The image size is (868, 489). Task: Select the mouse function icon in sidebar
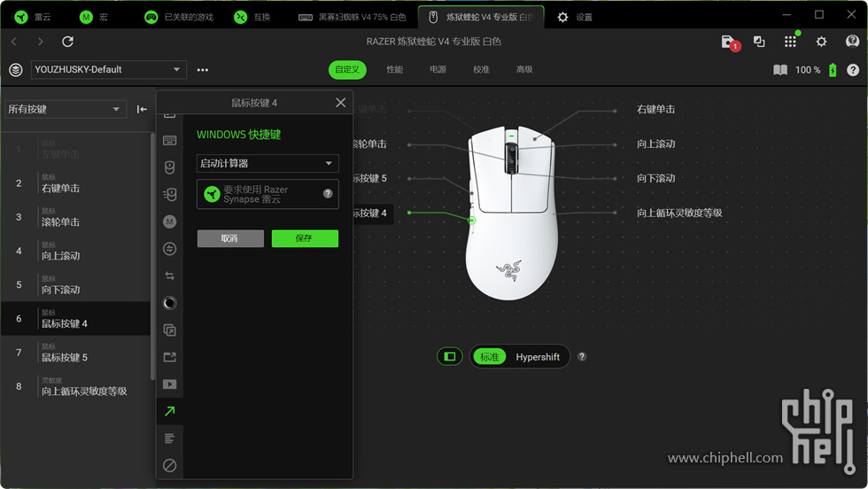coord(170,167)
